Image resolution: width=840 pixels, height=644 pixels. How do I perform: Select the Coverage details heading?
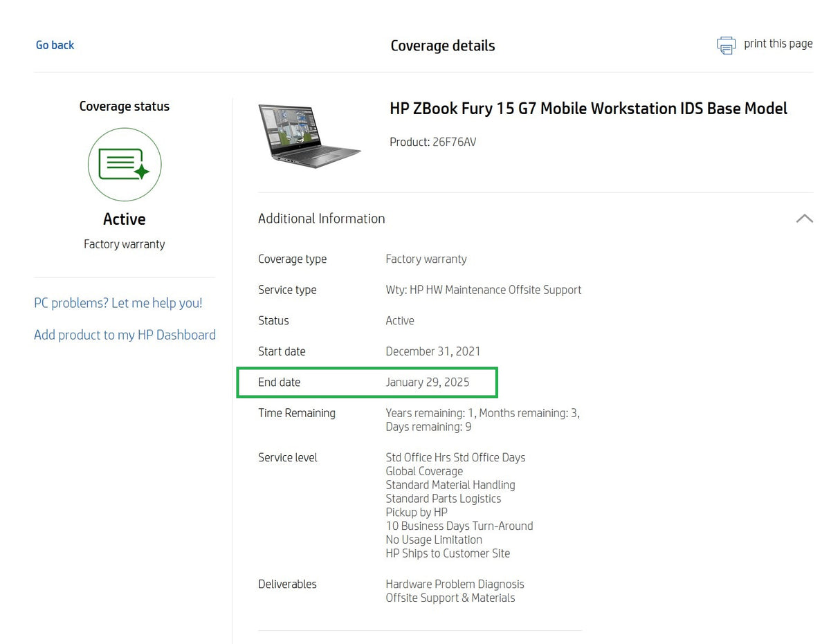(443, 46)
